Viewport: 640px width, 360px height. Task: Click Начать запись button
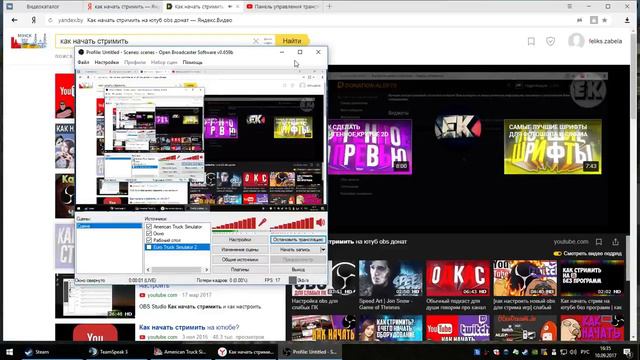(x=295, y=249)
